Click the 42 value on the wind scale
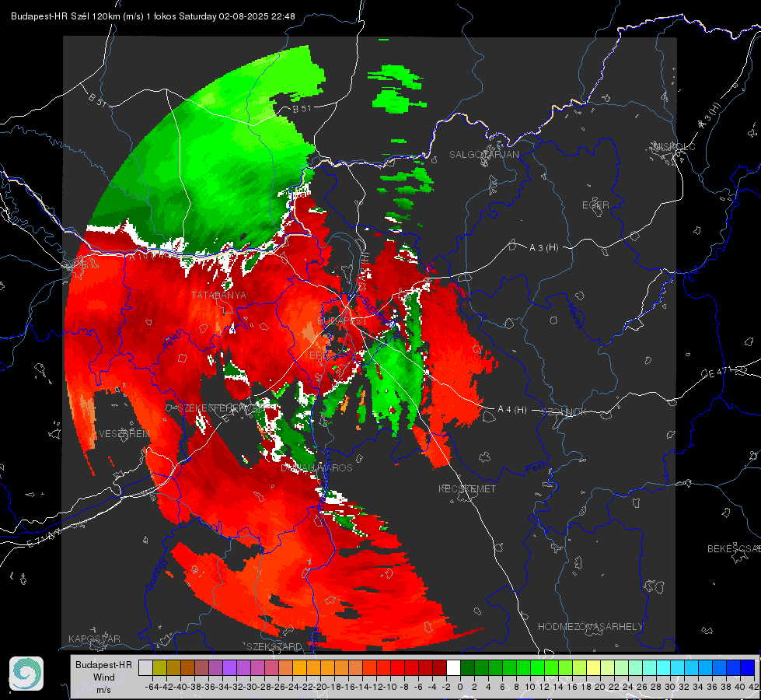 [x=753, y=687]
